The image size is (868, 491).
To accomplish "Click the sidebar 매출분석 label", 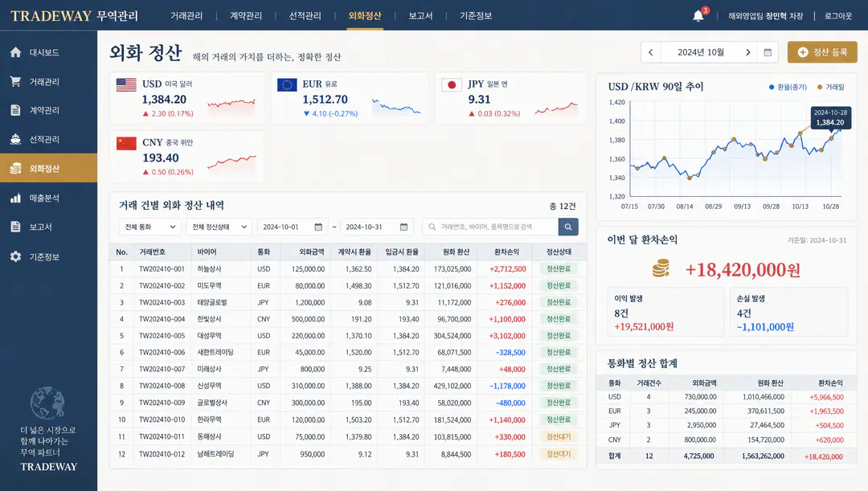I will pyautogui.click(x=44, y=198).
